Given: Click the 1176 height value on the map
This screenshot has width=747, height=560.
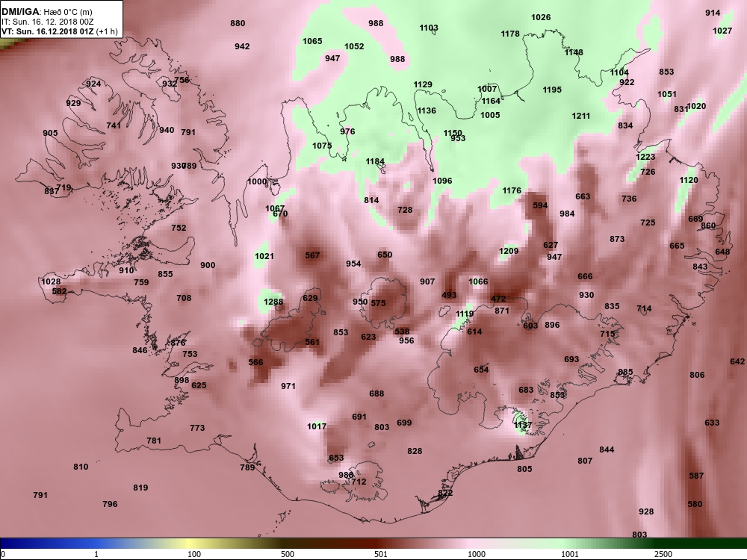Looking at the screenshot, I should 512,190.
